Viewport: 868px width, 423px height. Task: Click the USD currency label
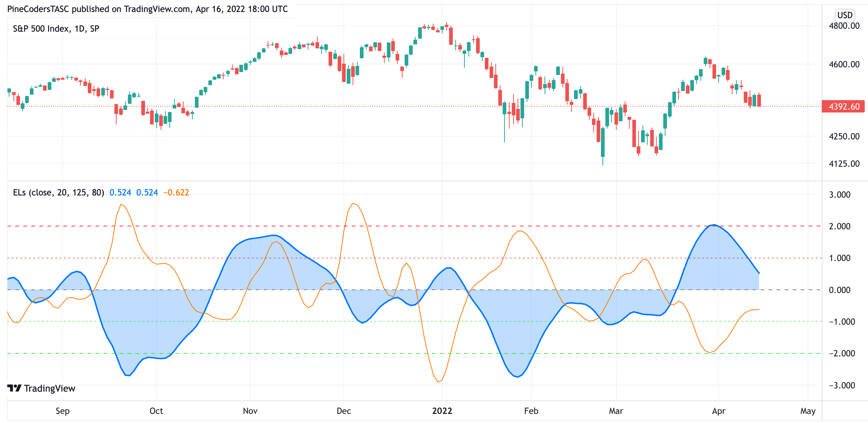845,15
